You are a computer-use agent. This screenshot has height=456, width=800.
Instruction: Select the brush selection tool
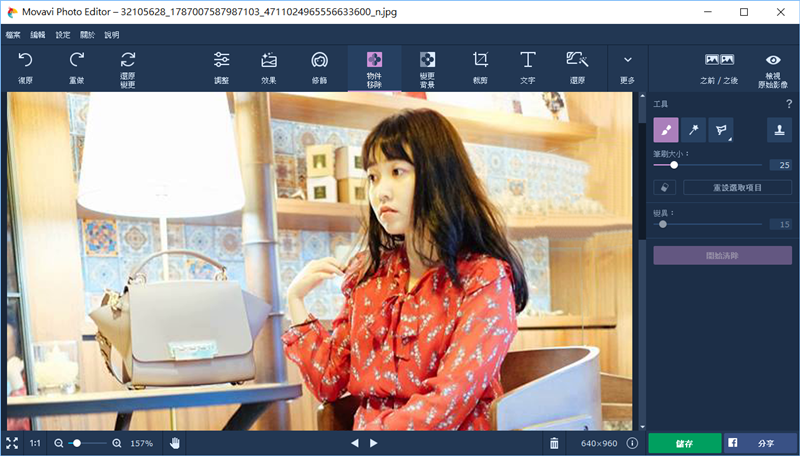(665, 129)
